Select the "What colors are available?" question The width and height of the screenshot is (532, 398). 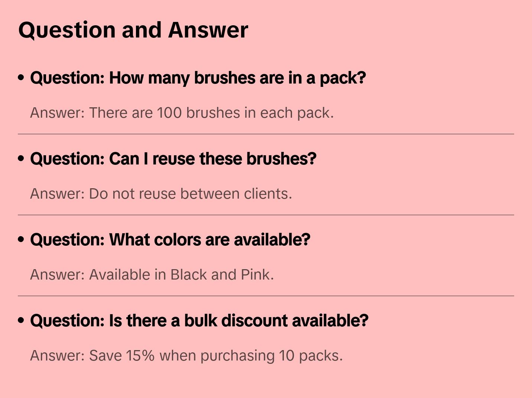click(x=170, y=240)
